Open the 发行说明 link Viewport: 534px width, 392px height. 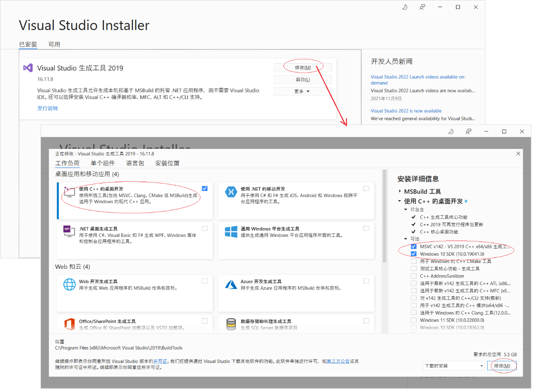(47, 108)
